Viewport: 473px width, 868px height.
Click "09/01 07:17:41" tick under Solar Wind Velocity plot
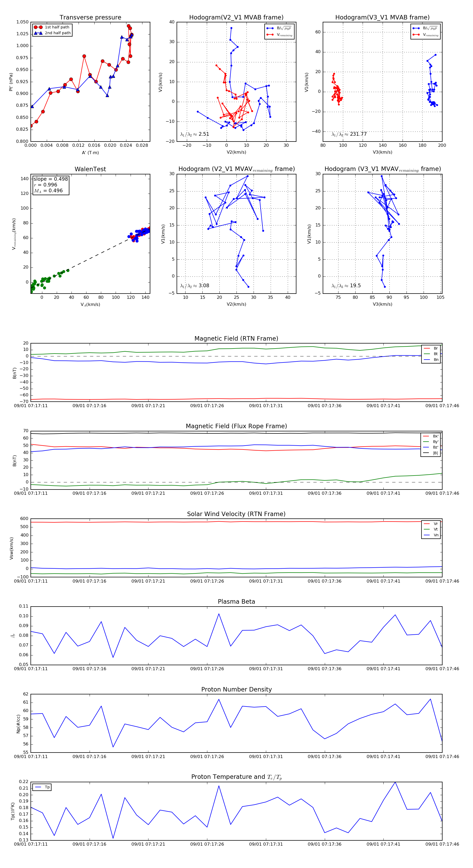click(x=383, y=581)
